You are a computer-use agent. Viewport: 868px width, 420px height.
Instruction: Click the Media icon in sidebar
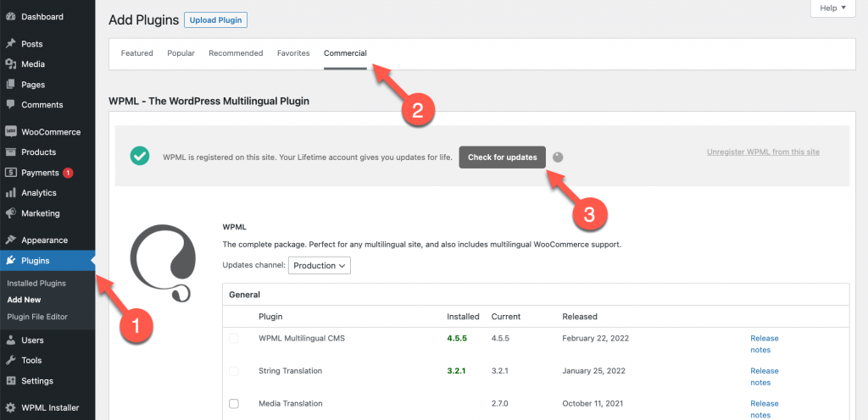[x=10, y=64]
